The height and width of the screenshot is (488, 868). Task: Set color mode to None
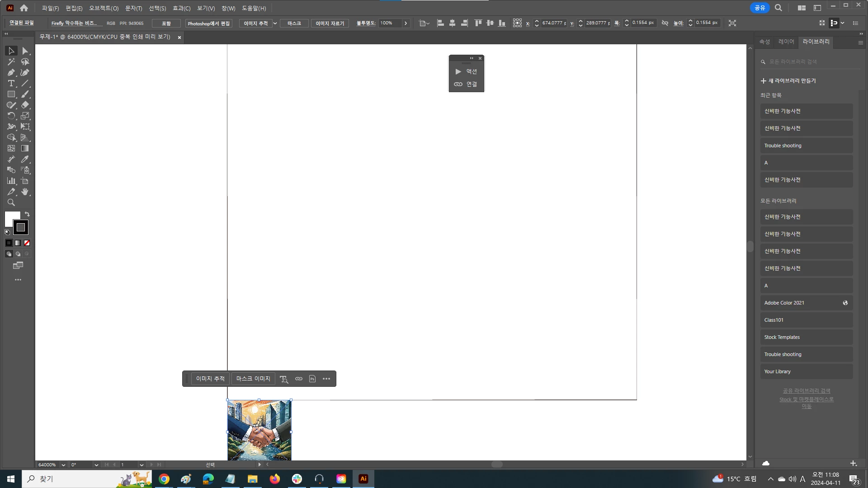[x=27, y=243]
